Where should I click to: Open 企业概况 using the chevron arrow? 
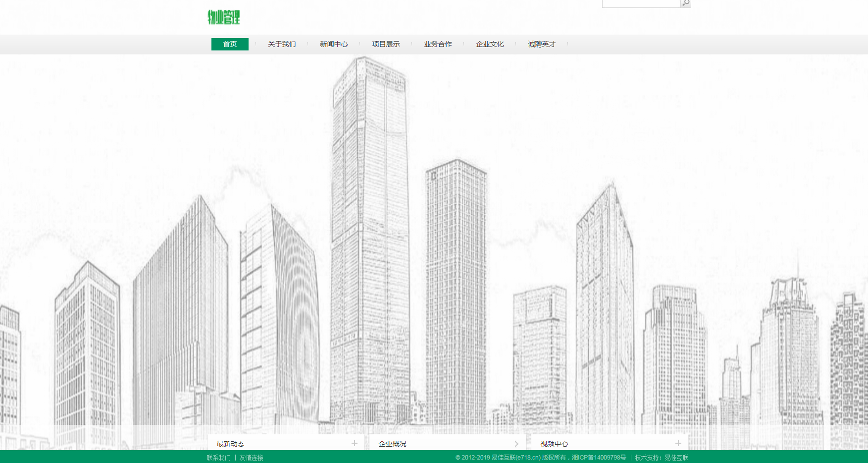pos(516,444)
